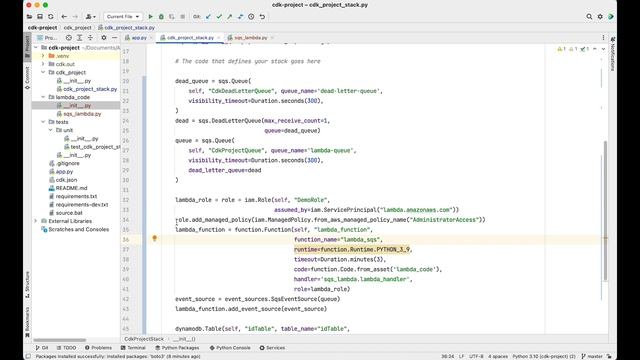This screenshot has height=360, width=640.
Task: Open editor tab list kebab menu
Action: 603,38
